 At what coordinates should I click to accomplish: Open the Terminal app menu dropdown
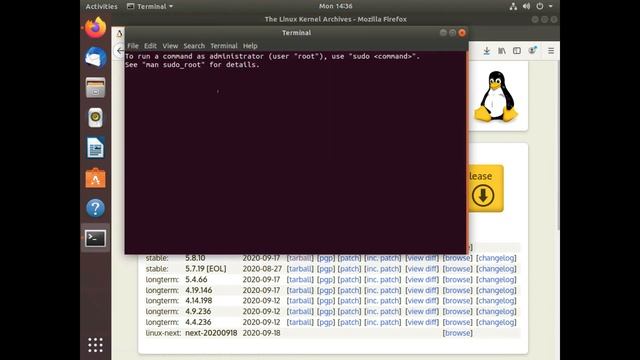(x=150, y=6)
